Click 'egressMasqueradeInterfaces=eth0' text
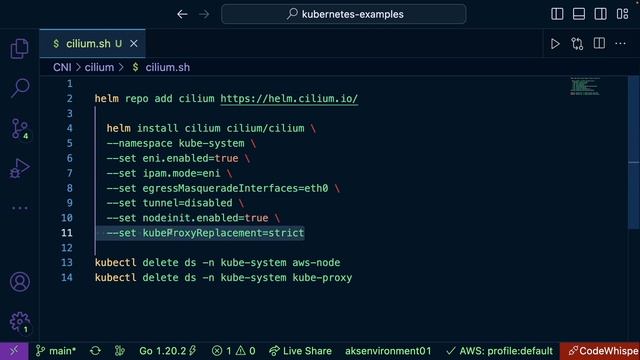This screenshot has height=360, width=640. tap(235, 189)
